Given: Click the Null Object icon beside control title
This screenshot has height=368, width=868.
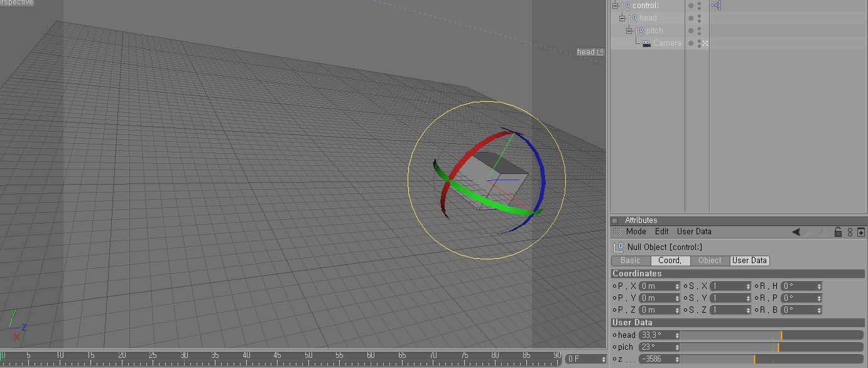Looking at the screenshot, I should [x=619, y=247].
